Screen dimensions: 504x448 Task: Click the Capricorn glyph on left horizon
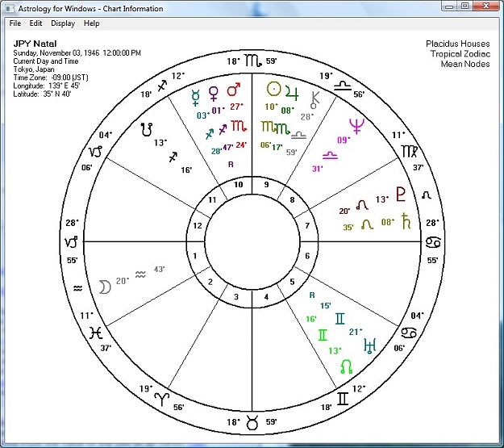coord(71,242)
